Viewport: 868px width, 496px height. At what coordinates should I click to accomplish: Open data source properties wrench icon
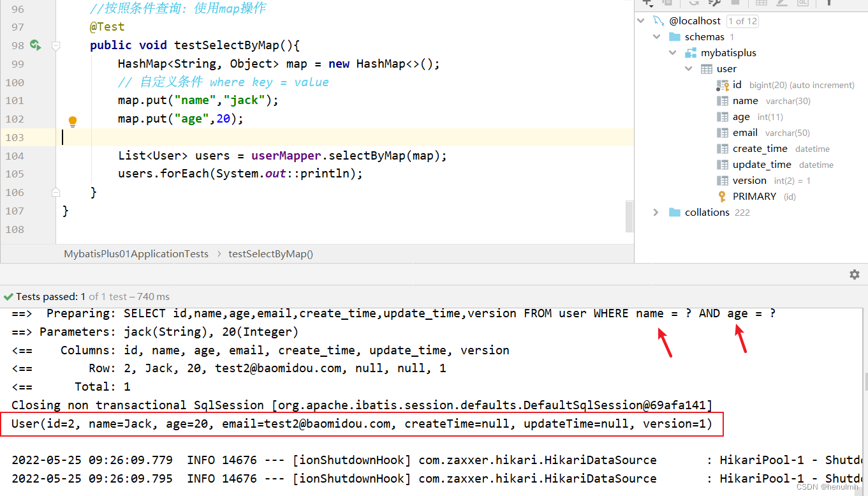pyautogui.click(x=714, y=3)
